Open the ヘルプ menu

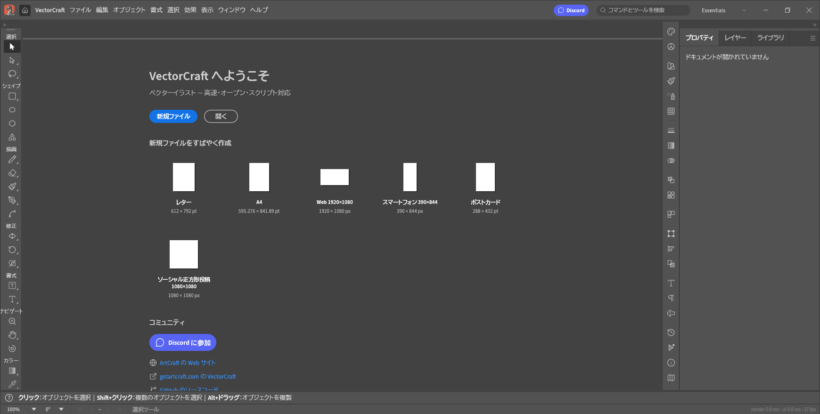(259, 10)
